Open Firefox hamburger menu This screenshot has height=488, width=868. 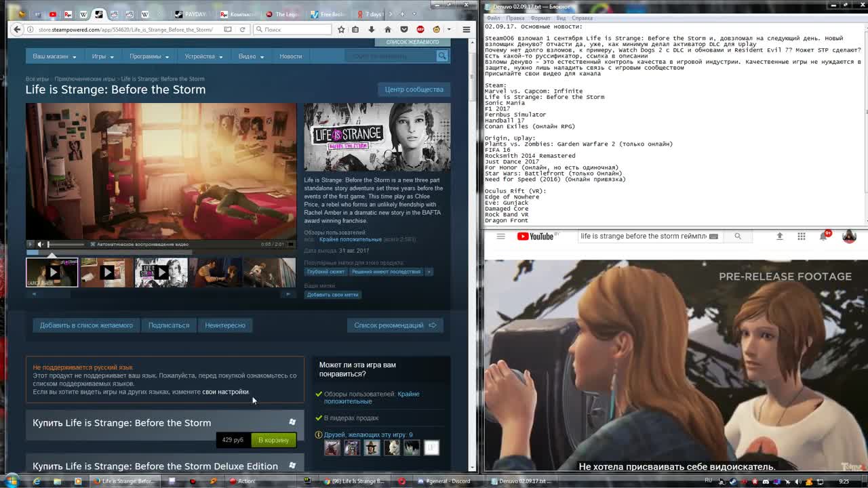(466, 29)
